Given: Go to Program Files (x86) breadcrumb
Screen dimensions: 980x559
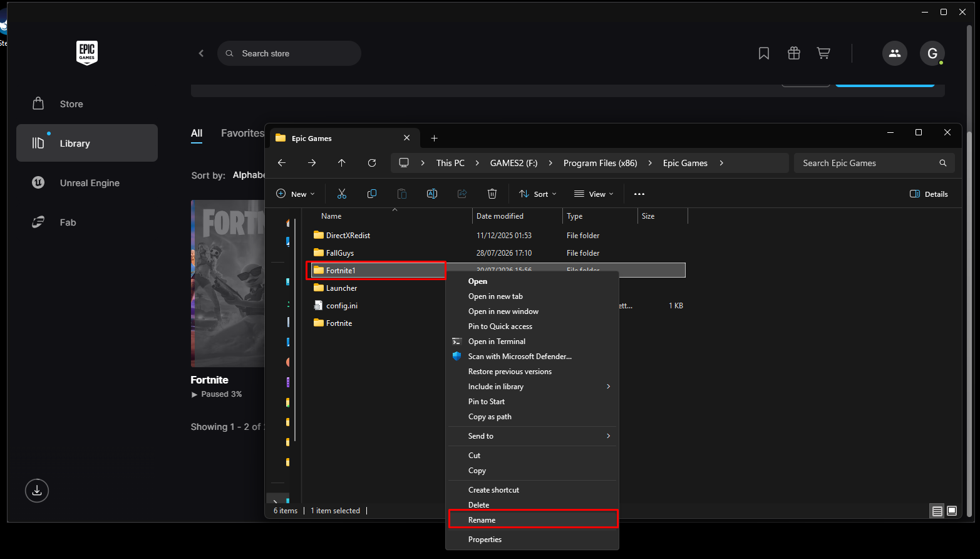Looking at the screenshot, I should 601,163.
